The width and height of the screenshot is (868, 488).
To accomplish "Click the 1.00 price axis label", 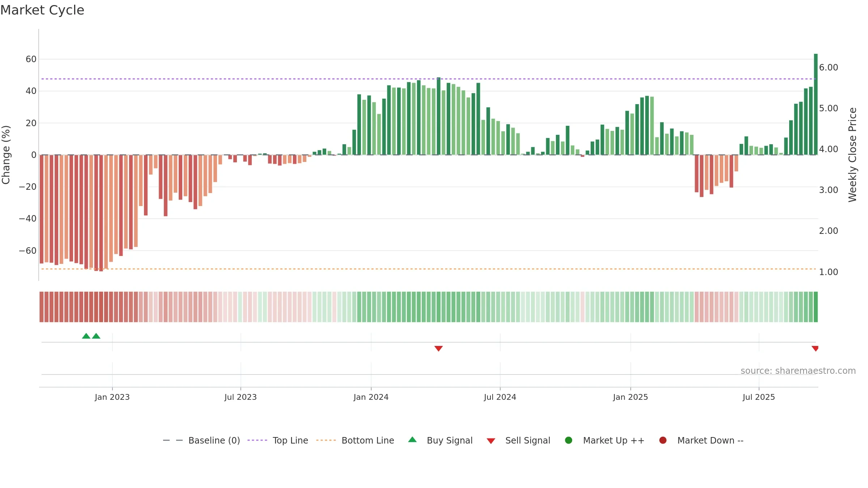I will tap(829, 272).
